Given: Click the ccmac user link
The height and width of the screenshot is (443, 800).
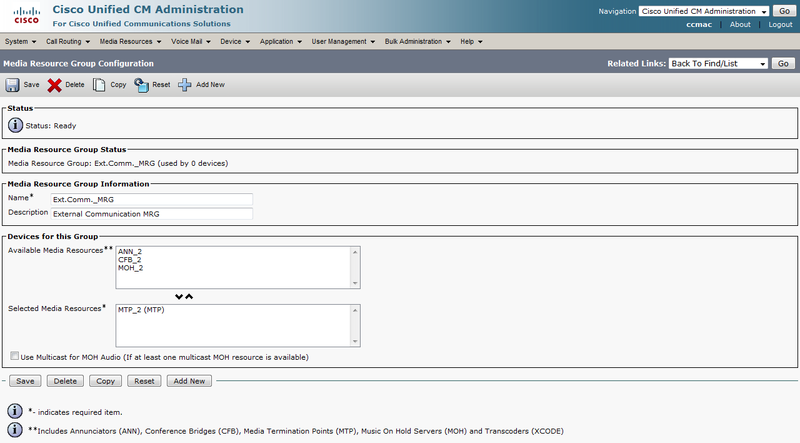Looking at the screenshot, I should click(699, 24).
